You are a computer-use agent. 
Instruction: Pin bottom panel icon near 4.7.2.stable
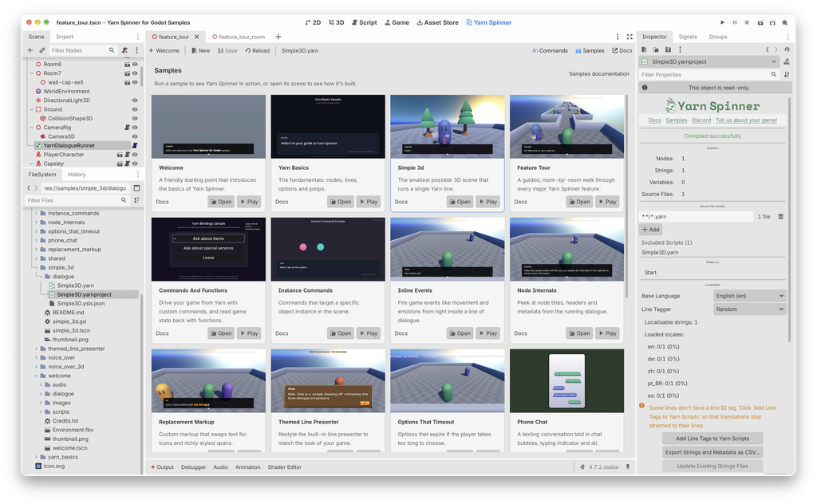click(628, 467)
